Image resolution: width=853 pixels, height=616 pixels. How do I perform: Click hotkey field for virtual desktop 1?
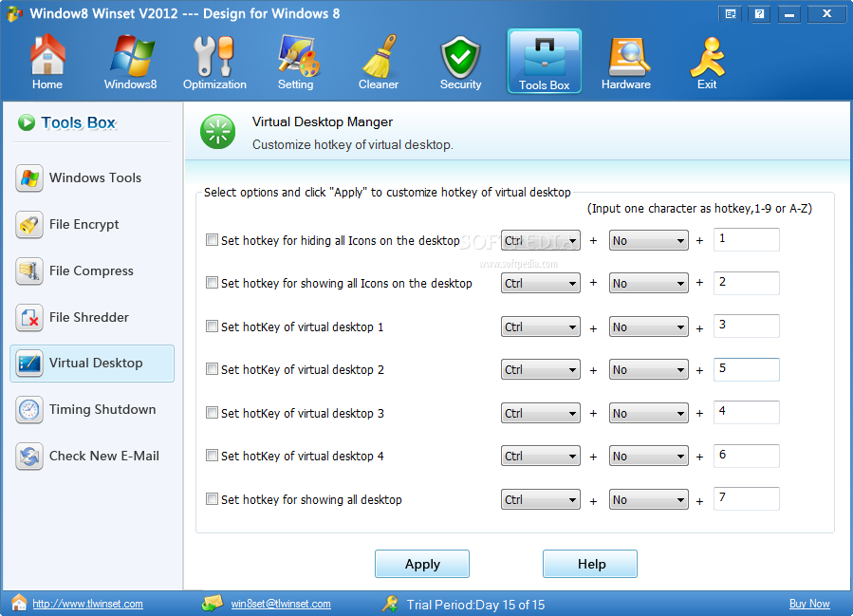click(x=747, y=326)
